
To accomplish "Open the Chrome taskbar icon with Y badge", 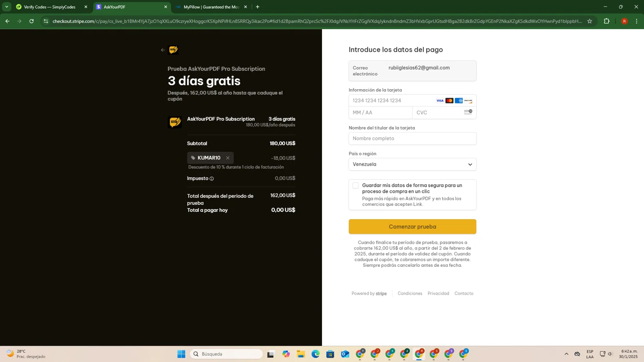I will coord(360,354).
